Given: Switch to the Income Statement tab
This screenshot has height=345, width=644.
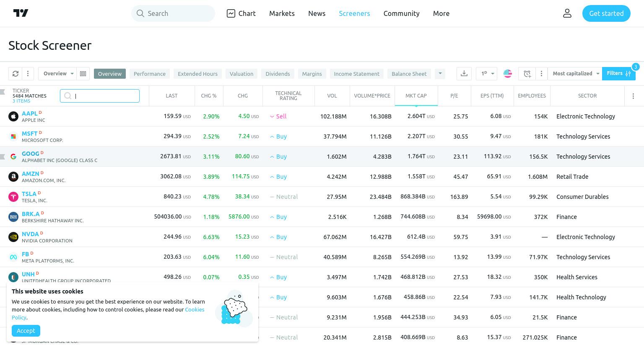Looking at the screenshot, I should pos(357,74).
